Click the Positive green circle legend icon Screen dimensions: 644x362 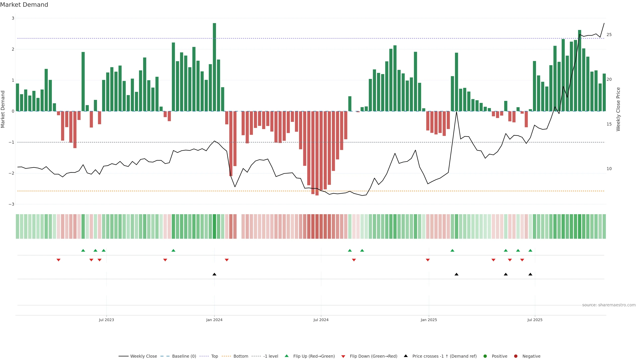point(485,356)
